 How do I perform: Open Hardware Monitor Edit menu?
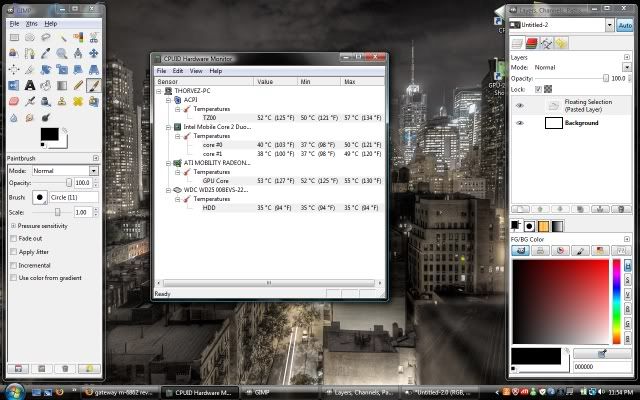(178, 71)
